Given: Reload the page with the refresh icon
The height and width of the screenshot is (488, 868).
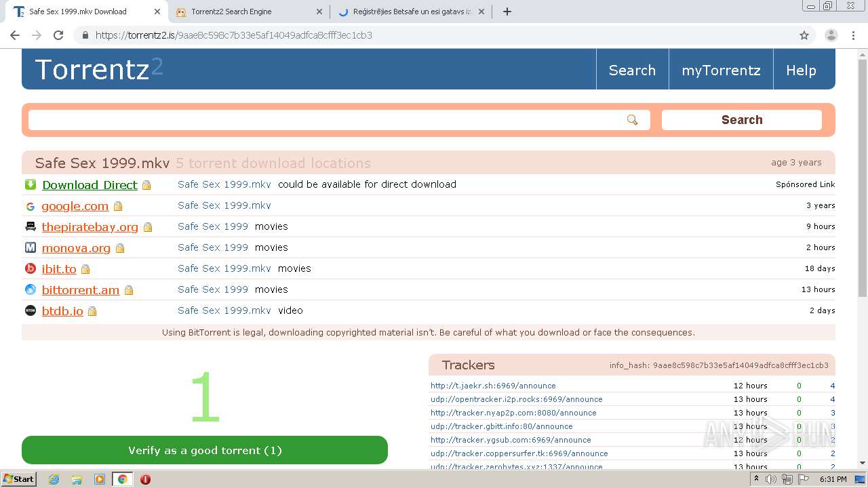Looking at the screenshot, I should click(58, 35).
